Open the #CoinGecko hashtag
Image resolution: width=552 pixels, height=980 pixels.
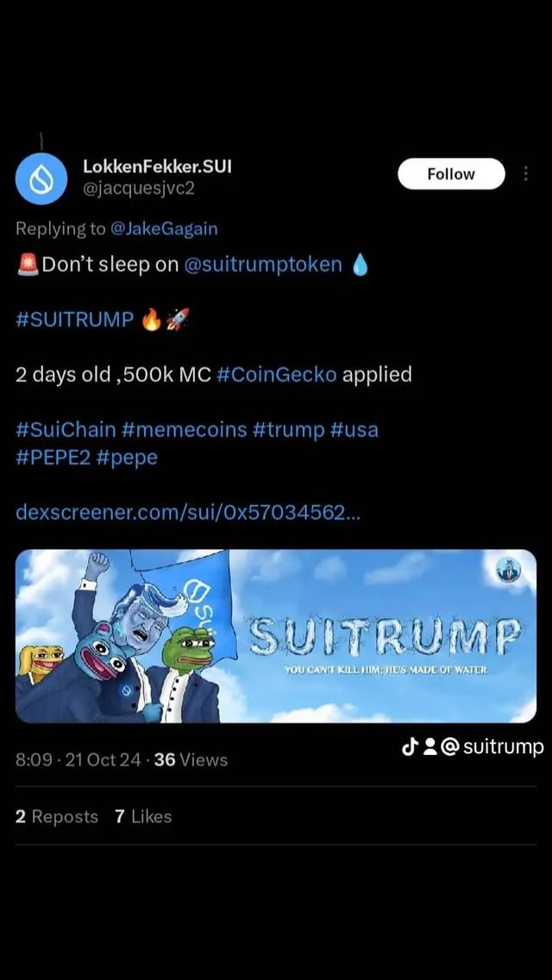coord(276,375)
